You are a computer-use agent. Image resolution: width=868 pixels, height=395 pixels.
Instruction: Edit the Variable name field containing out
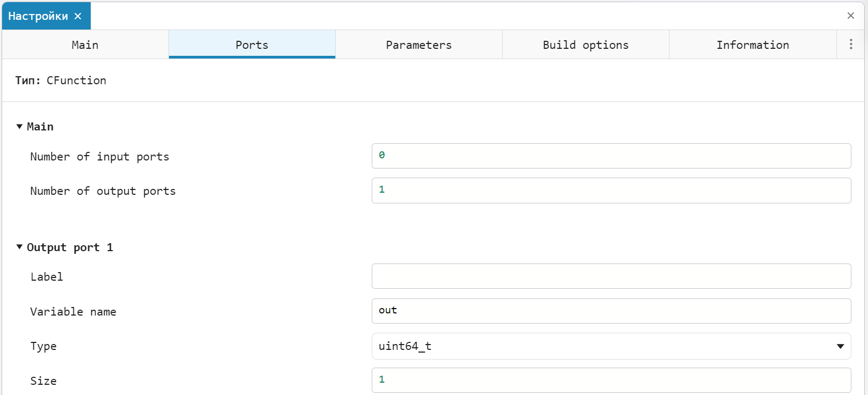tap(611, 311)
